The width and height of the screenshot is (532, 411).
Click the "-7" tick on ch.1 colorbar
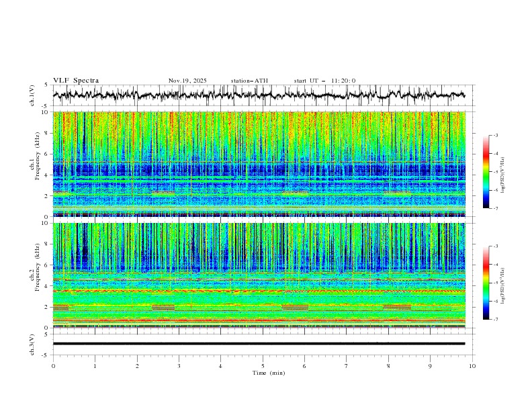(x=496, y=208)
